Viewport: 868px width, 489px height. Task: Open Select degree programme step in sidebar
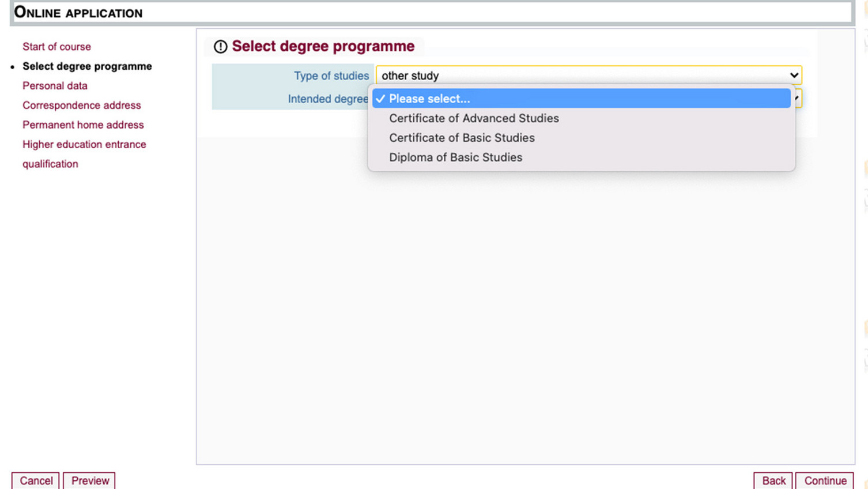(87, 66)
